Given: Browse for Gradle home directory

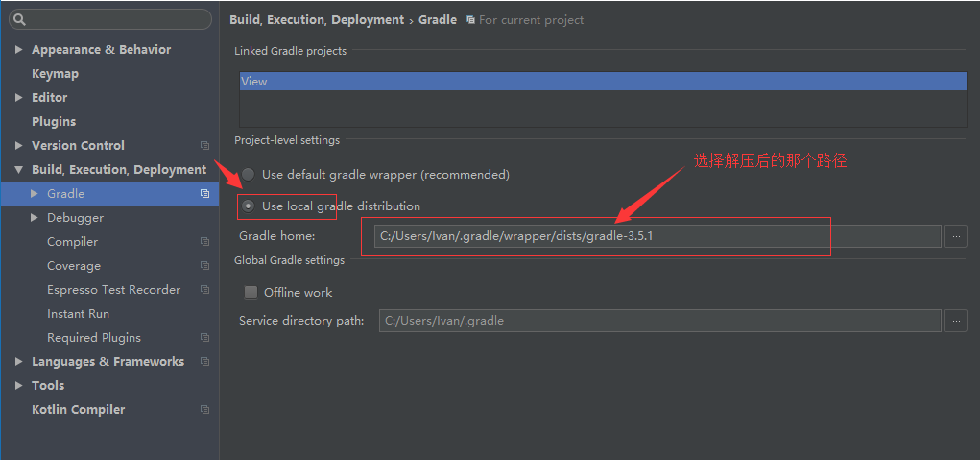Looking at the screenshot, I should pyautogui.click(x=956, y=236).
